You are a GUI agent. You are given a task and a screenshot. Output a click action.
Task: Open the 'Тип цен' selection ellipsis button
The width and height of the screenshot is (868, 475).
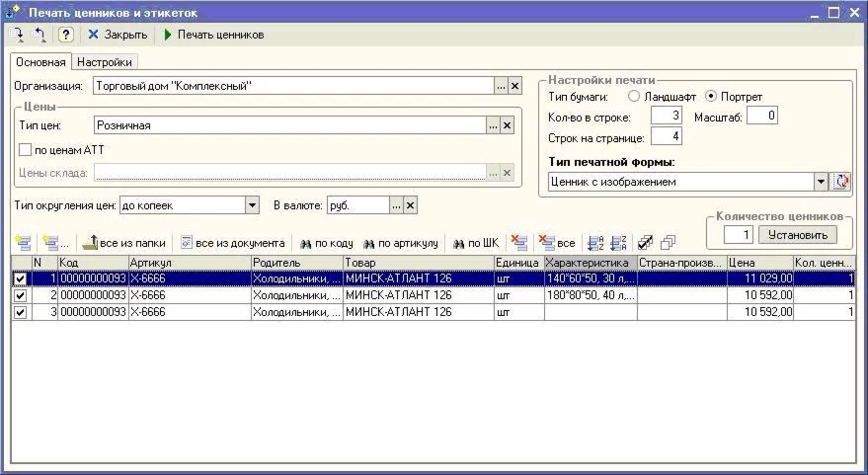point(493,125)
